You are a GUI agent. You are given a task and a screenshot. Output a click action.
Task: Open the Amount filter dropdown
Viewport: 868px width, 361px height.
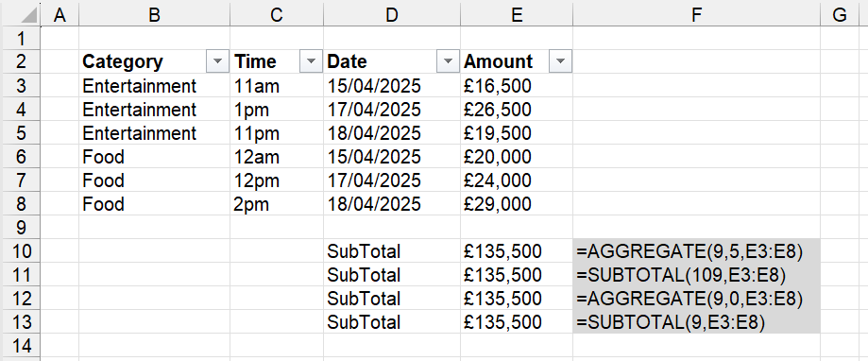[560, 61]
